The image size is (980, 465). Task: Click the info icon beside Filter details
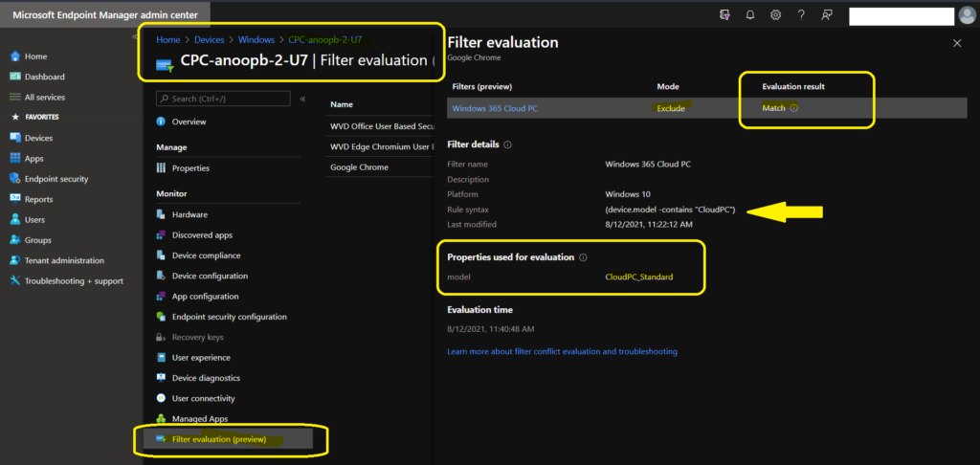507,144
